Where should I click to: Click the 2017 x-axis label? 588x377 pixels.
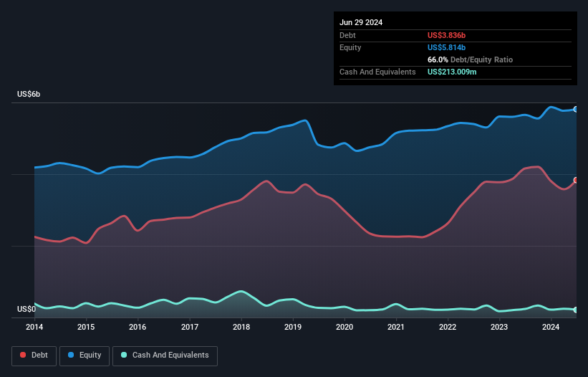tap(190, 327)
